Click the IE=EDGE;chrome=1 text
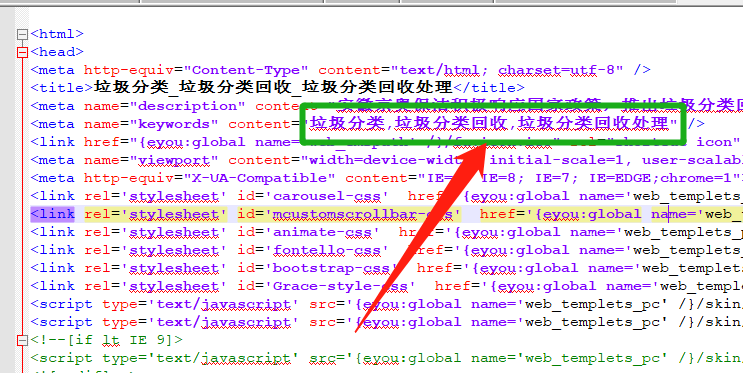 (661, 178)
